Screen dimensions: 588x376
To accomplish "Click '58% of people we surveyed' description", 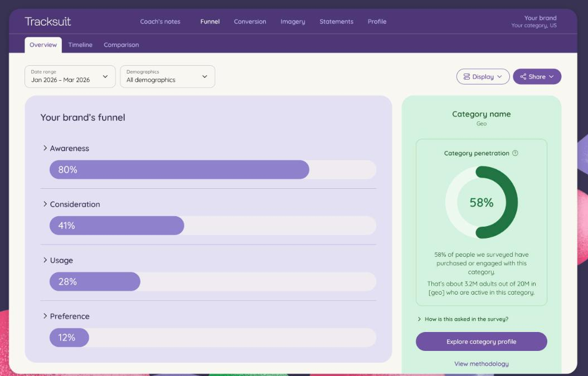I will [x=481, y=263].
